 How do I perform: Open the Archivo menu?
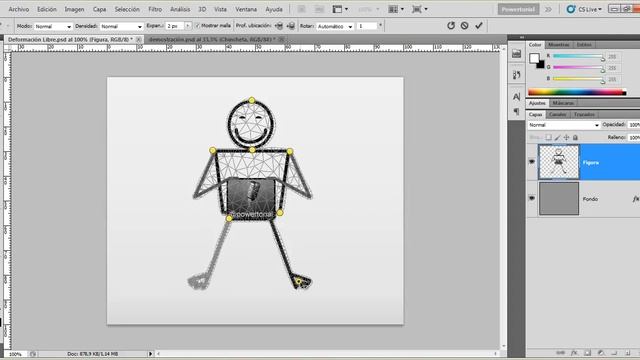[18, 9]
